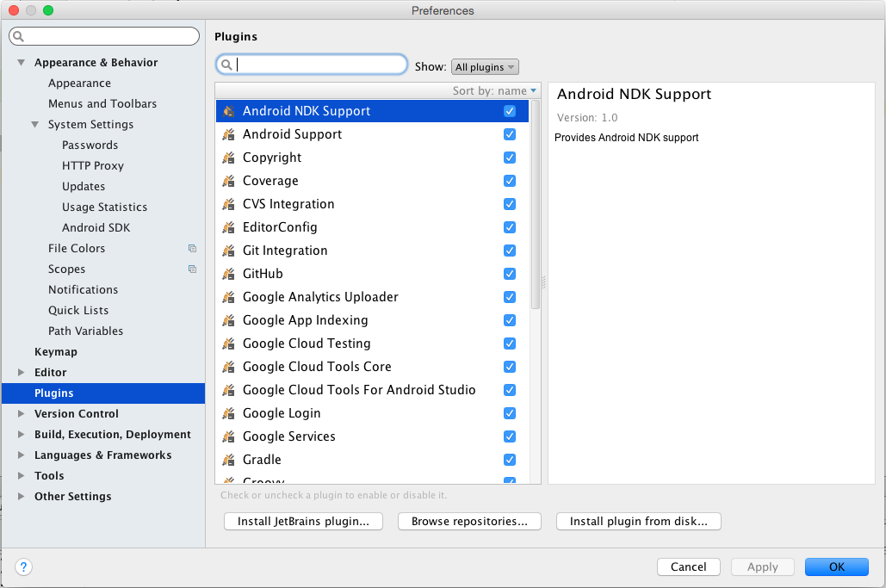Open the Sort by name dropdown
886x588 pixels.
[494, 91]
